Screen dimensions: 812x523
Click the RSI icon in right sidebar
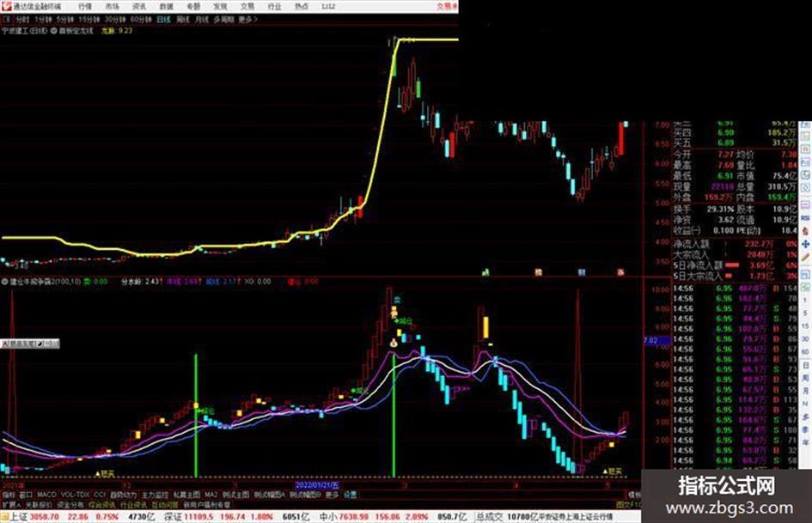click(x=806, y=218)
